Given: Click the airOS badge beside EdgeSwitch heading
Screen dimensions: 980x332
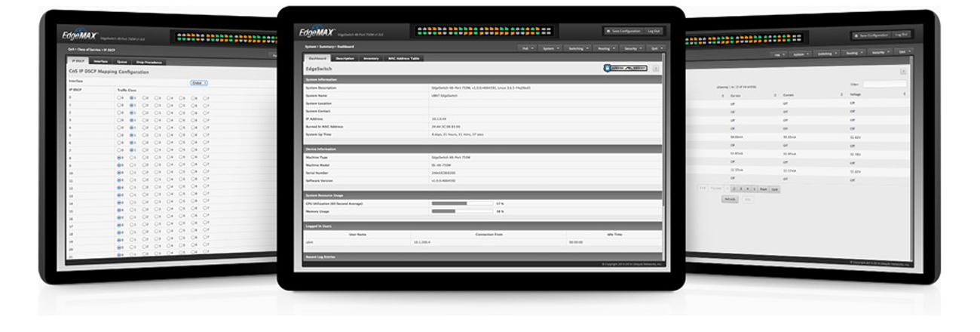Looking at the screenshot, I should (x=624, y=68).
